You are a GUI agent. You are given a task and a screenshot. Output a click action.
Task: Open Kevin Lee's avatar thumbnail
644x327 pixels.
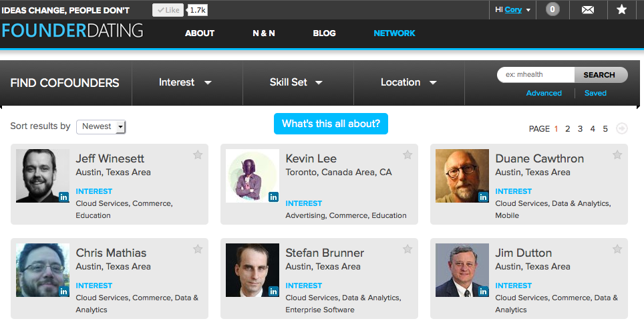point(253,176)
